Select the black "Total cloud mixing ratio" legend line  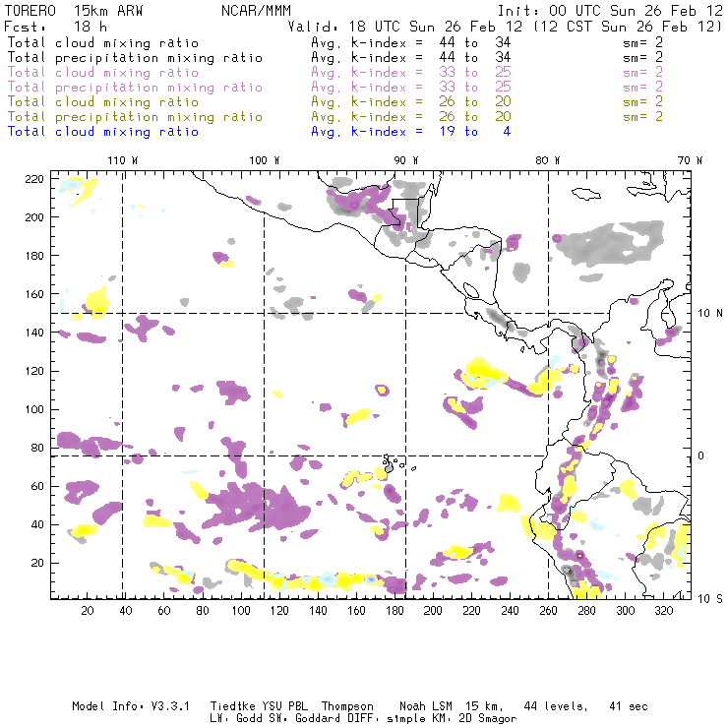tap(103, 42)
